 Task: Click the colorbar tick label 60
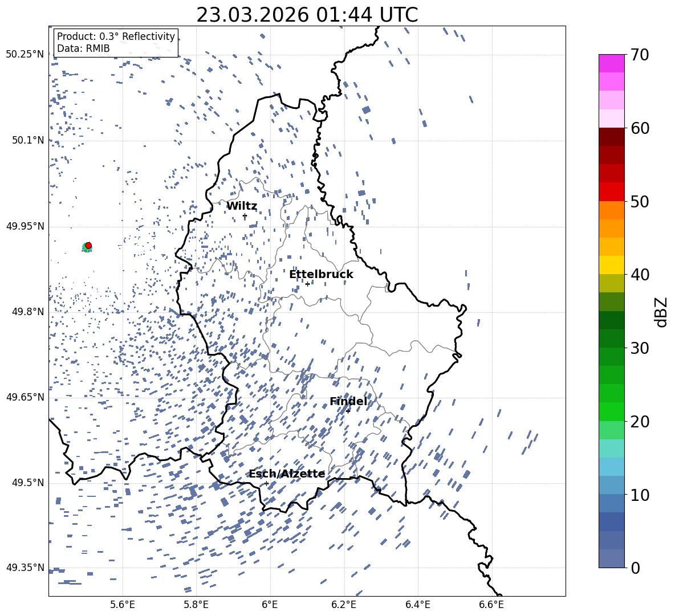(640, 128)
